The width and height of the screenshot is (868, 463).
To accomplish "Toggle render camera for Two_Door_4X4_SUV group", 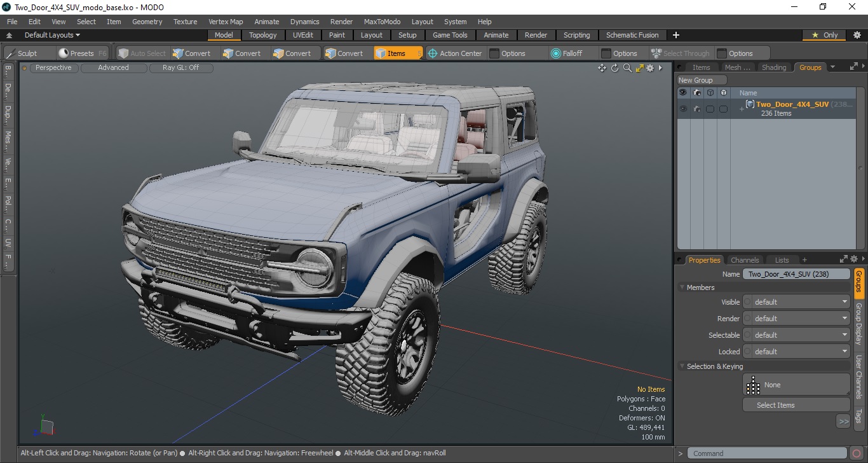I will (x=697, y=109).
